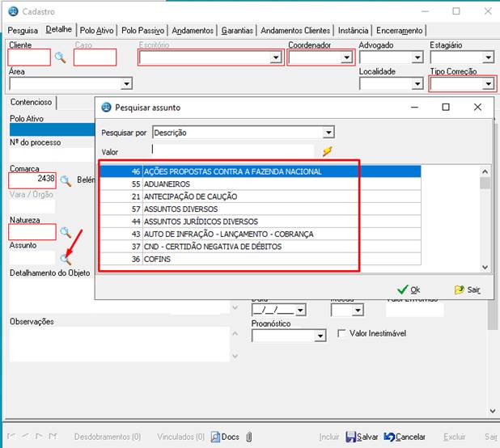Open the Coordenador dropdown
Viewport: 500px width, 448px height.
(346, 57)
